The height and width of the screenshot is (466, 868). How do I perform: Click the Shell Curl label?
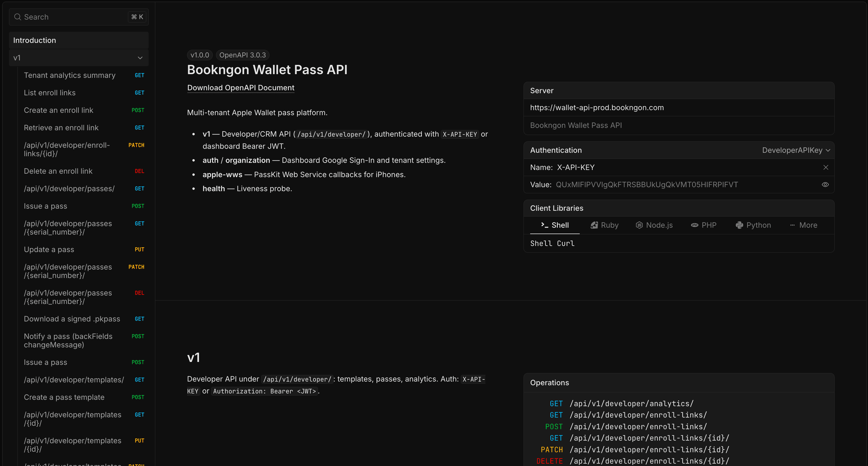[x=552, y=243]
